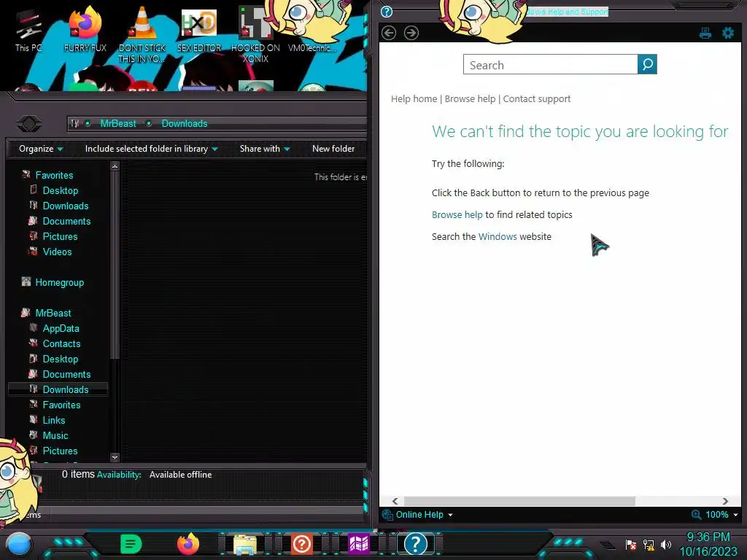Open SEX EDITOR HxD desktop icon
The image size is (747, 560).
199,31
